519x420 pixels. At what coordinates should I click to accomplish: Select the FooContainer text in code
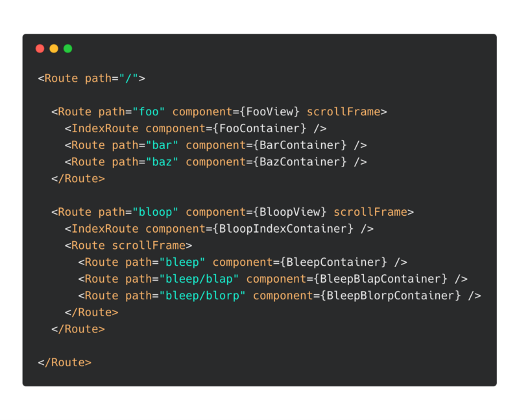click(x=267, y=128)
